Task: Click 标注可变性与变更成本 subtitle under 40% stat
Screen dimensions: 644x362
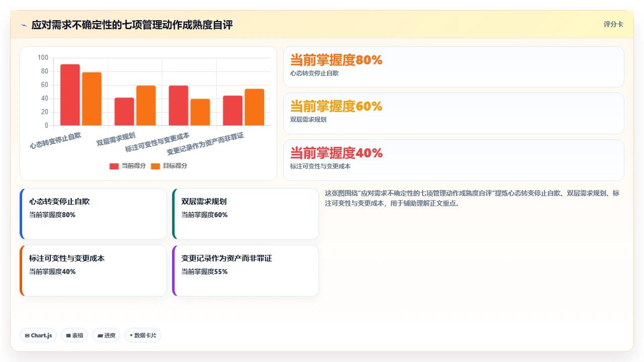Action: click(x=320, y=166)
